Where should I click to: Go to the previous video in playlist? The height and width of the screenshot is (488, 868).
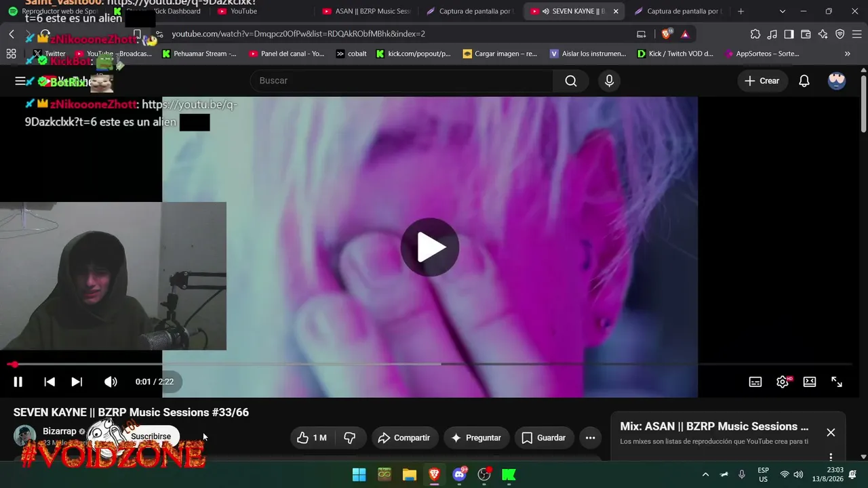click(50, 382)
